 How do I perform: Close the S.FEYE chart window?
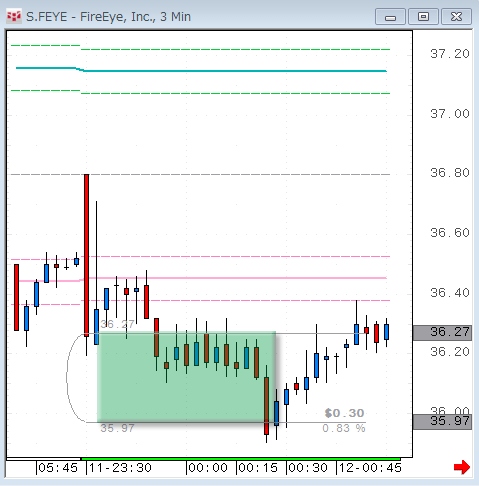(x=456, y=17)
